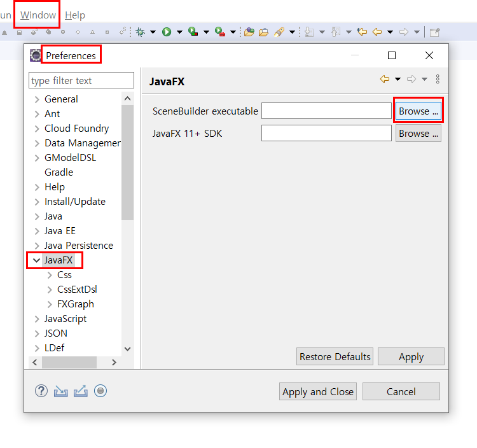Image resolution: width=477 pixels, height=448 pixels.
Task: Open the Help menu
Action: tap(75, 15)
